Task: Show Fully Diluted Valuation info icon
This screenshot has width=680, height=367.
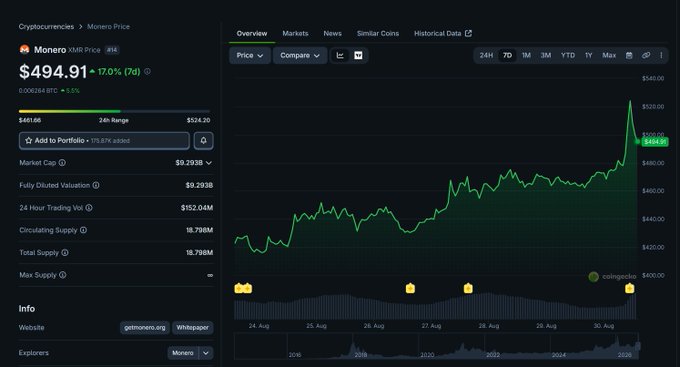Action: click(96, 185)
